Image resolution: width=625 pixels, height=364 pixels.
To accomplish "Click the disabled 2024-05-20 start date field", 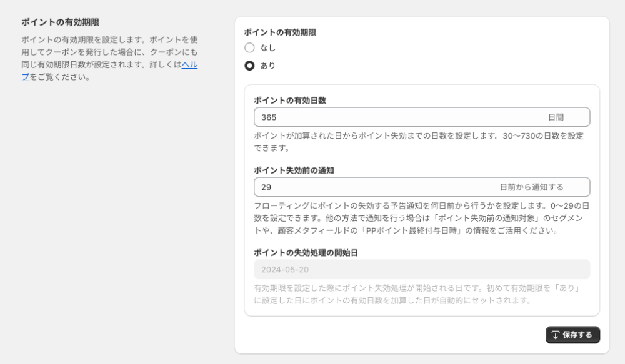I will (422, 270).
